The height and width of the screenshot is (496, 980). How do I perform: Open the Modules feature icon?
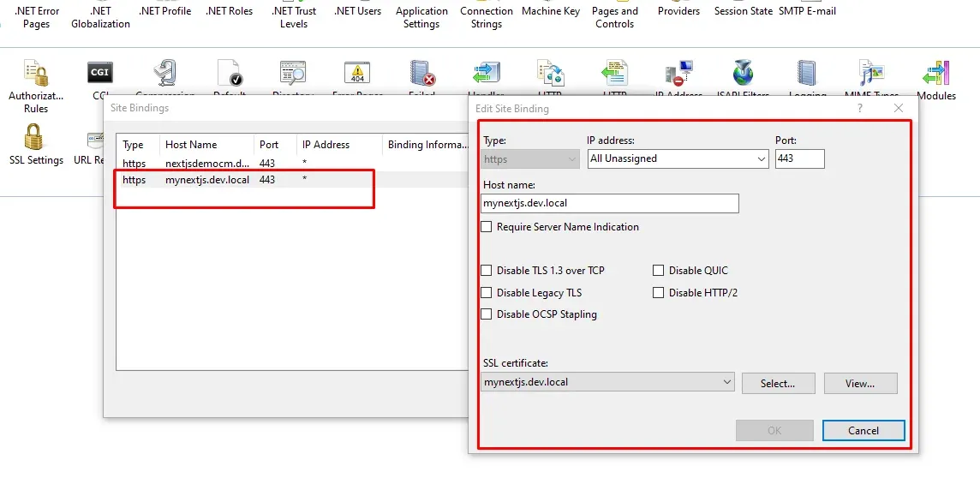pos(936,73)
